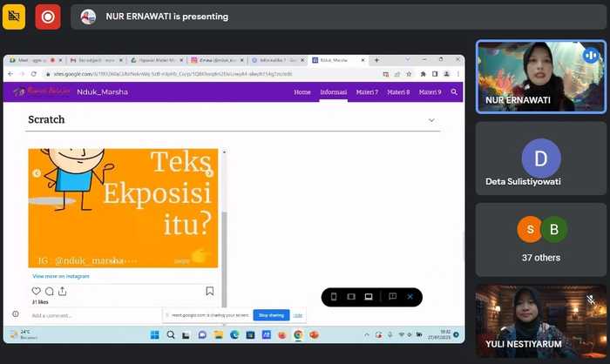610x364 pixels.
Task: Collapse the Scratch section chevron
Action: [x=431, y=120]
